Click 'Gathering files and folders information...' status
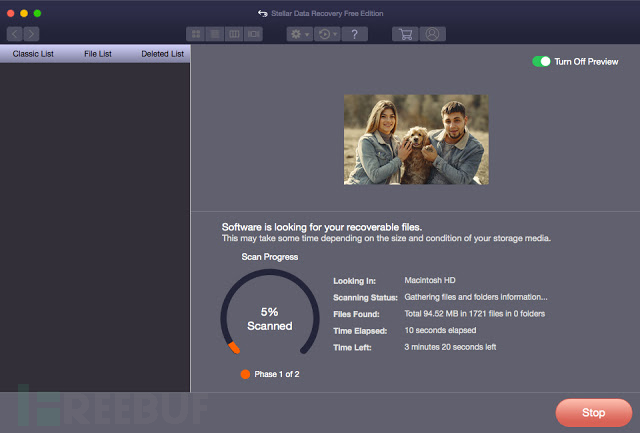The width and height of the screenshot is (640, 433). [476, 297]
